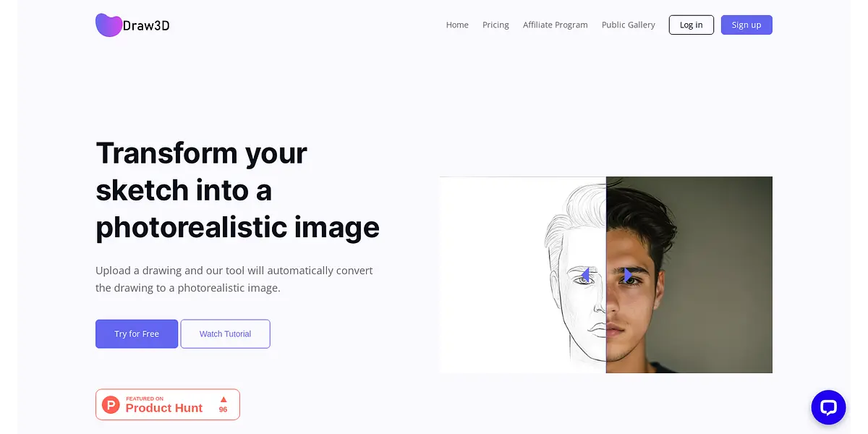The image size is (868, 434).
Task: Visit the Affiliate Program page
Action: [556, 25]
